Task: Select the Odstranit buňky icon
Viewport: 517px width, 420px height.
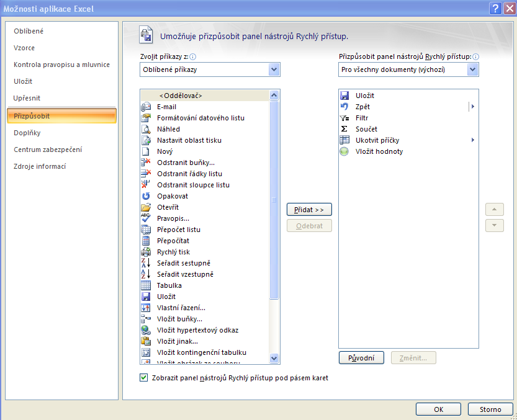Action: [146, 163]
